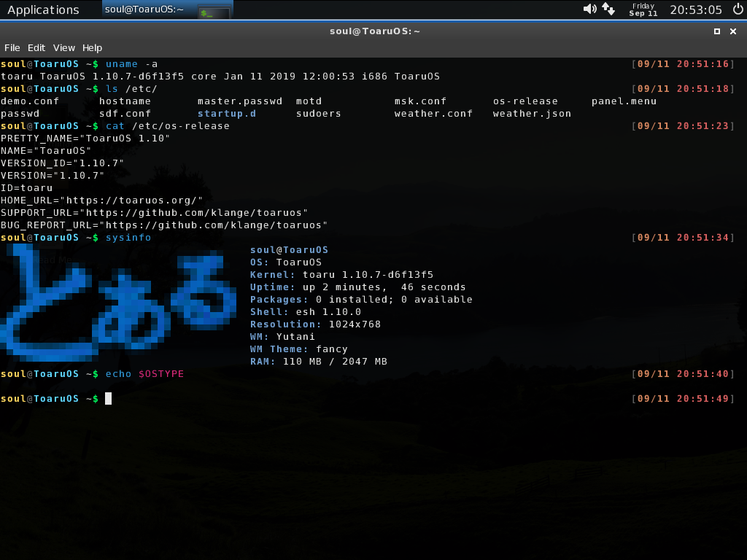Click the timestamp 09/11 20:51:40
Viewport: 747px width, 560px height.
coord(683,374)
